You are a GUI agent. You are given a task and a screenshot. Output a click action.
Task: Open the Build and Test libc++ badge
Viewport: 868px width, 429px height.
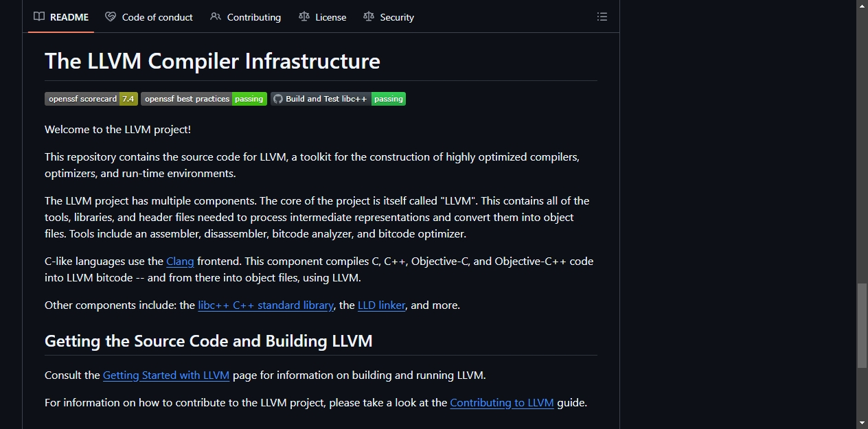click(338, 99)
